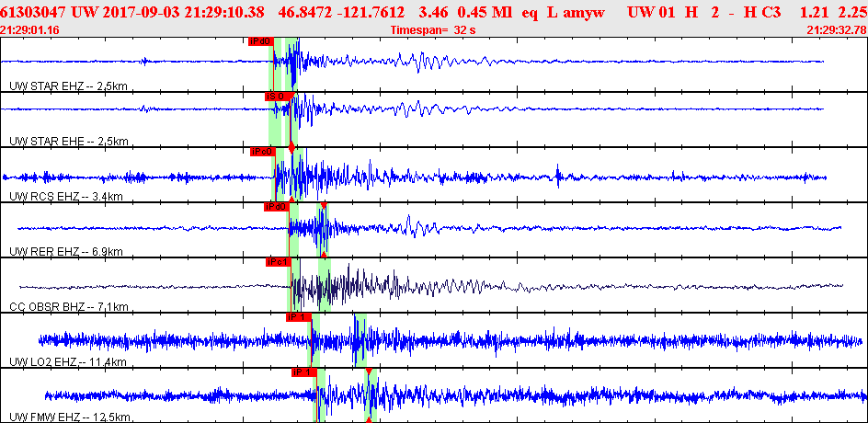Image resolution: width=868 pixels, height=423 pixels.
Task: Click the UW LO2 EHZ -- 11.4km label
Action: click(x=69, y=362)
